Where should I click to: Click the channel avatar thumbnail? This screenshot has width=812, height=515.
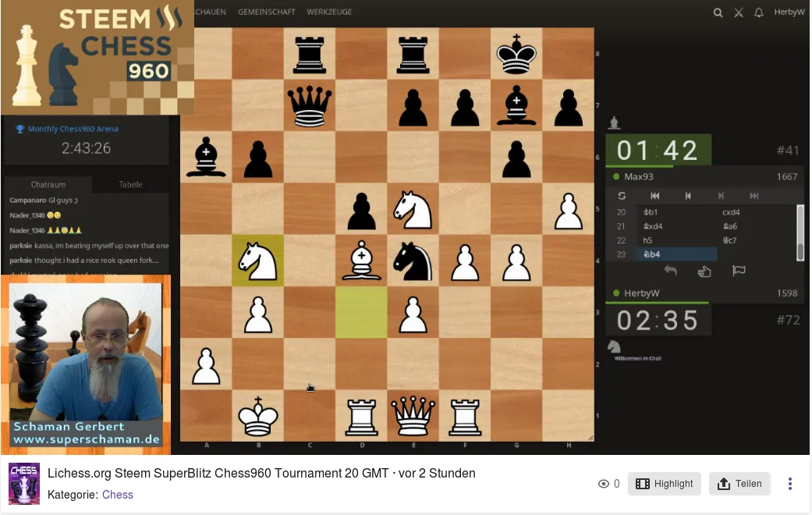click(x=24, y=484)
